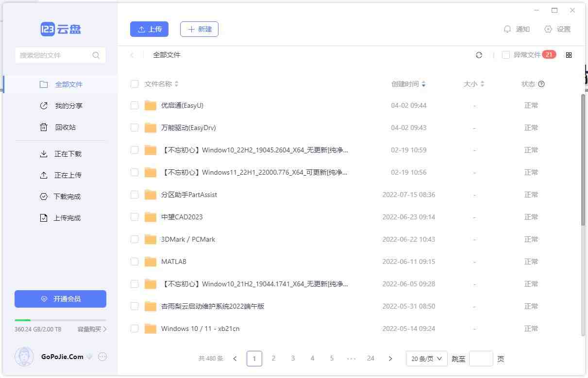Click the 新建 new button
Image resolution: width=588 pixels, height=378 pixels.
(x=199, y=29)
